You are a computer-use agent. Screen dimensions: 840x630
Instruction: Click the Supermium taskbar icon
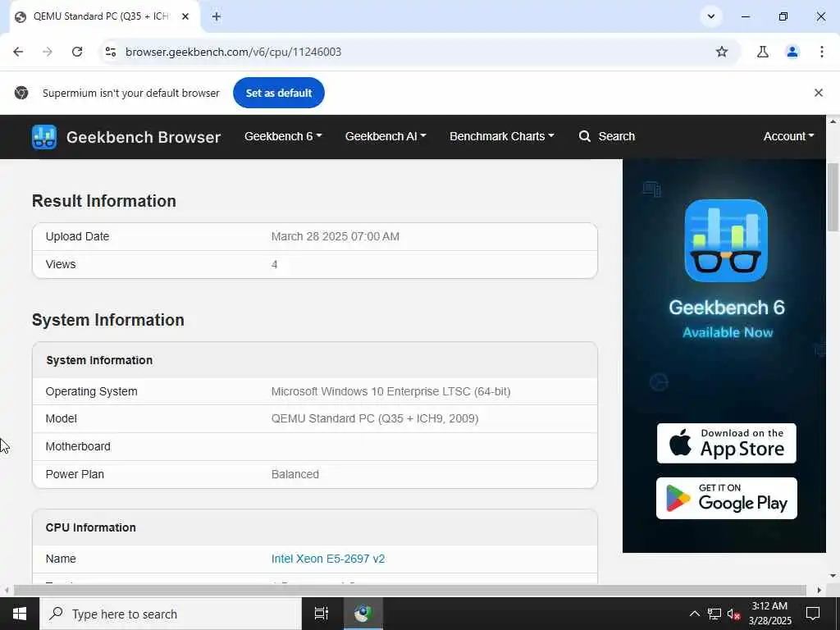click(x=363, y=614)
